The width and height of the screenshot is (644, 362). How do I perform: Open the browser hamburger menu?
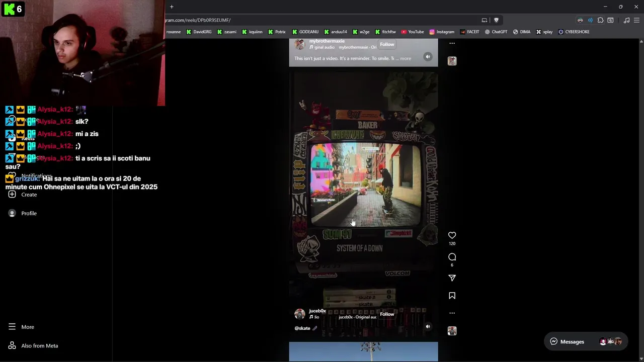(x=636, y=20)
